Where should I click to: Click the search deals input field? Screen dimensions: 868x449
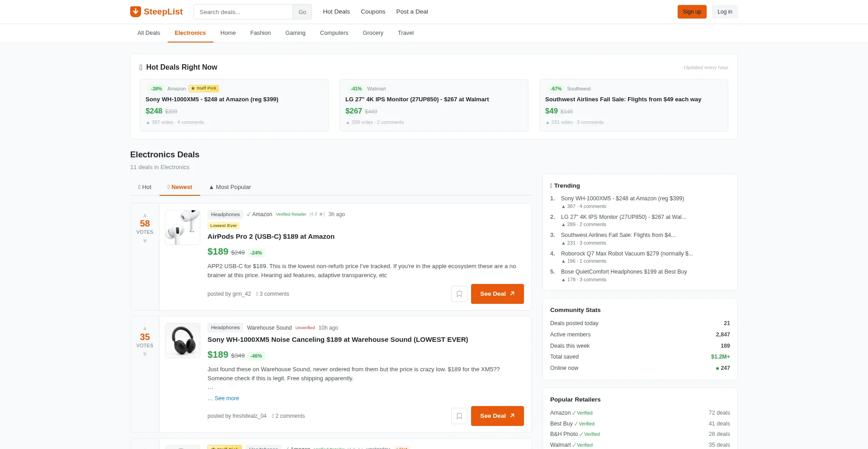click(x=243, y=12)
